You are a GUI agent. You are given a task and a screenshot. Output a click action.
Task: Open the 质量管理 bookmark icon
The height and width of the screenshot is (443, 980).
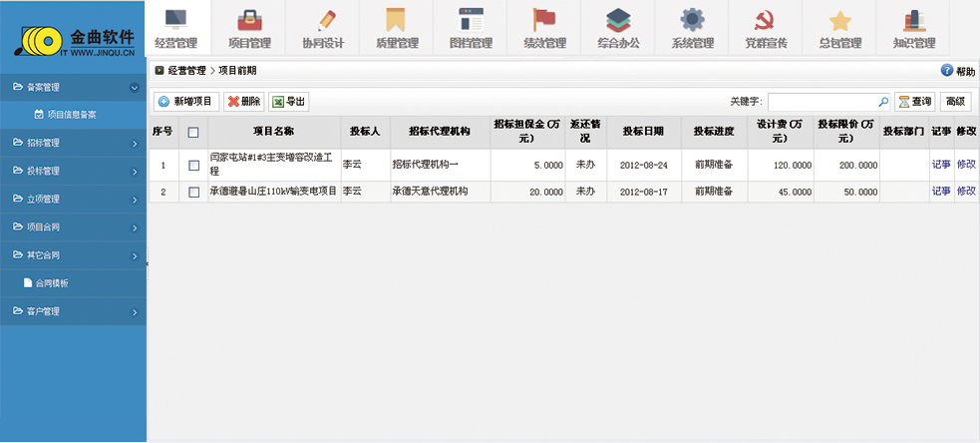(396, 20)
